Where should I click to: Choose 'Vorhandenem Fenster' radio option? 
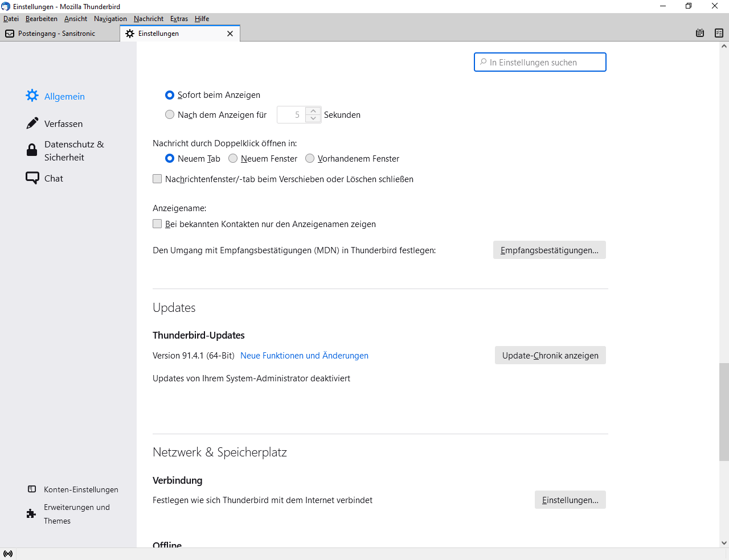click(310, 158)
